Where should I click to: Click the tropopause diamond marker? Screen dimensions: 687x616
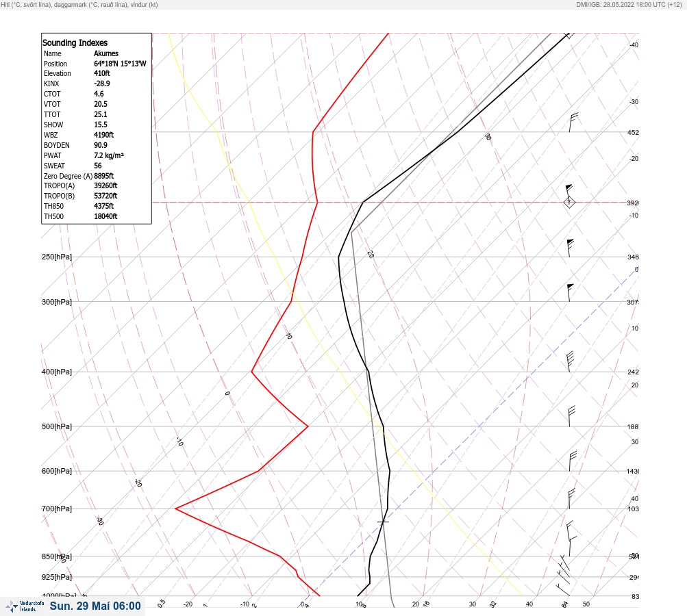[569, 203]
